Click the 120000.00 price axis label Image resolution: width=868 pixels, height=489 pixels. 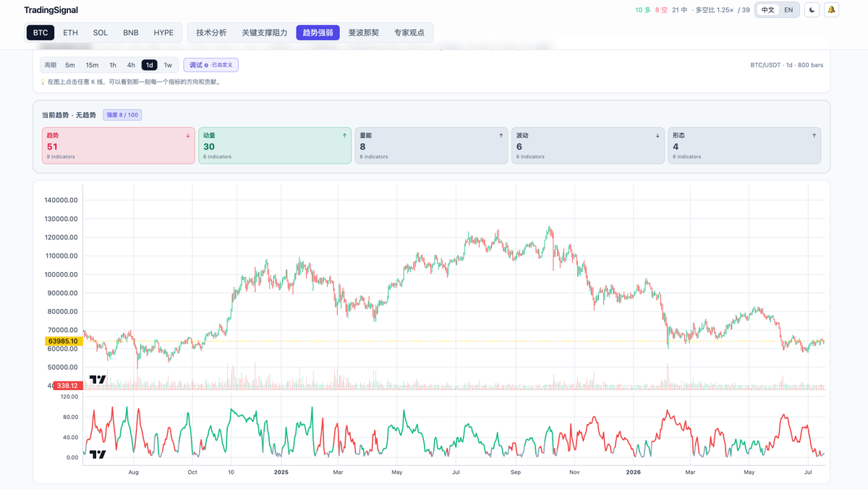pyautogui.click(x=61, y=237)
